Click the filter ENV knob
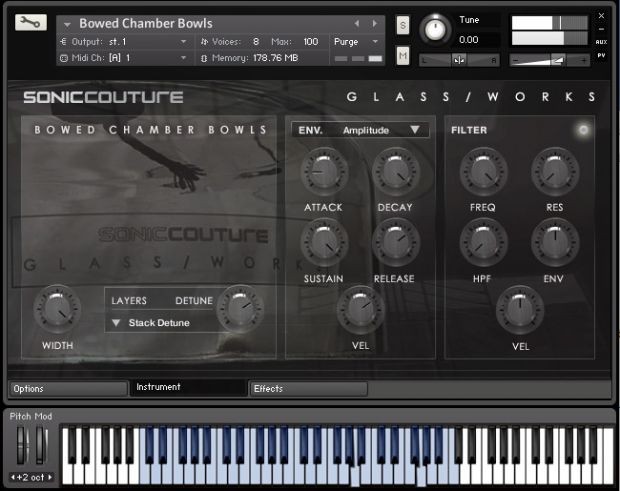This screenshot has width=620, height=491. tap(555, 242)
